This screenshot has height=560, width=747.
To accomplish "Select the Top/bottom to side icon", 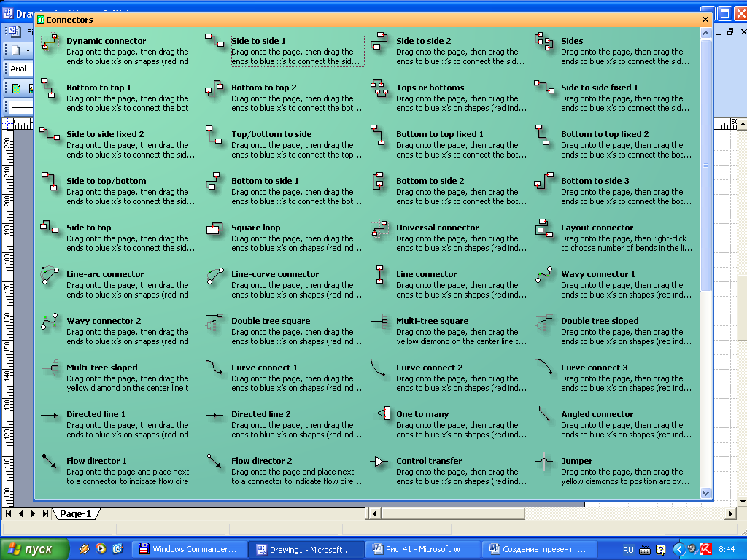I will tap(214, 135).
